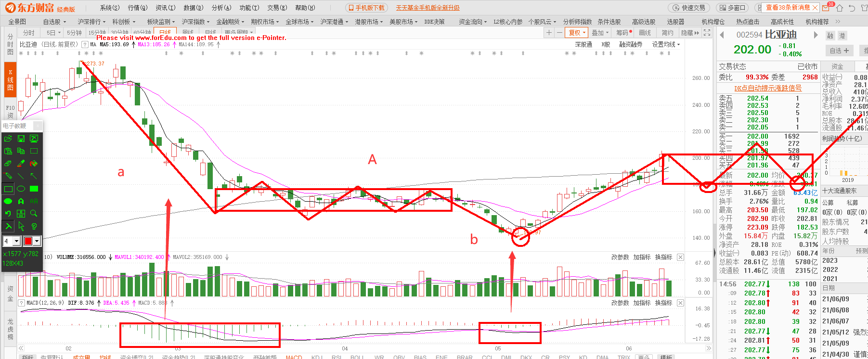Click the 多窗口 multi-window button
868x359 pixels.
coord(732,8)
